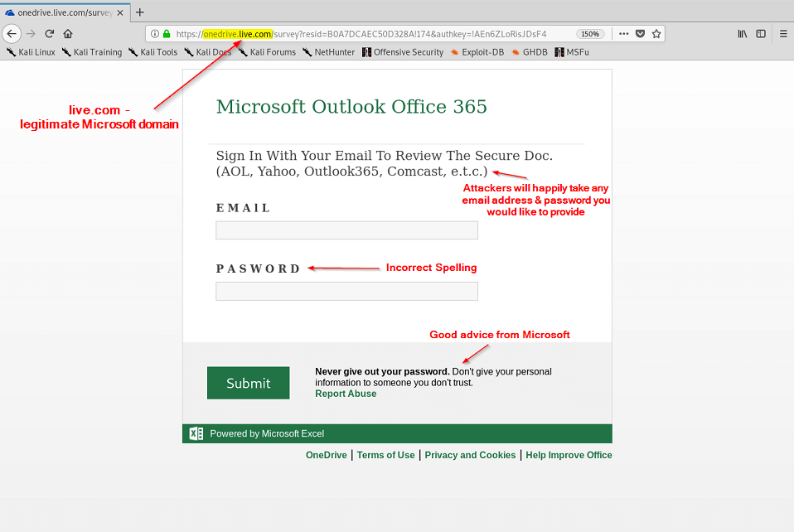Open the Offensive Security bookmark

coord(403,52)
